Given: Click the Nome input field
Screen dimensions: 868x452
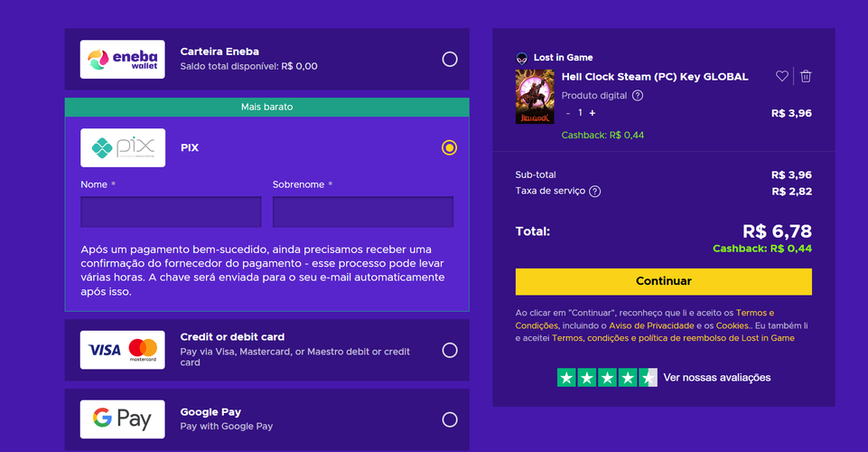Looking at the screenshot, I should (x=171, y=212).
